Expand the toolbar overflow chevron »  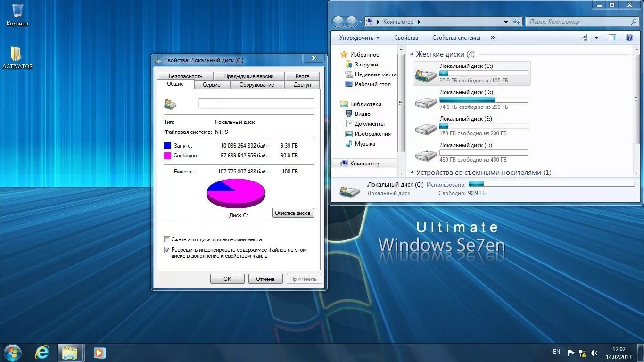493,38
